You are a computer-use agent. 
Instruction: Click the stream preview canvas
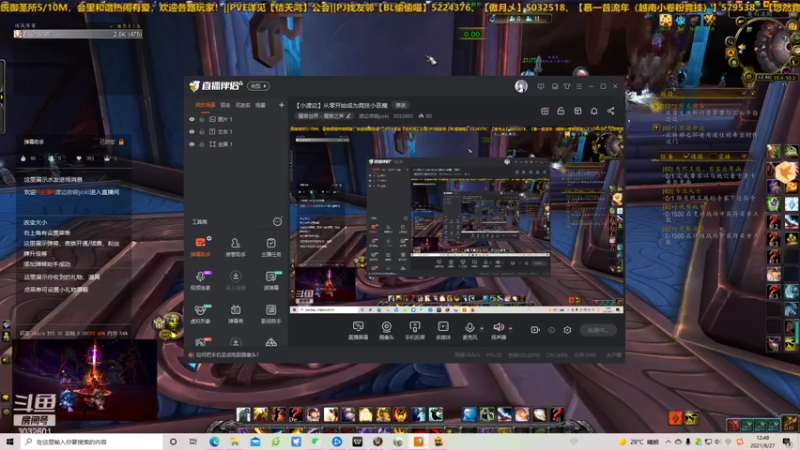tap(457, 219)
